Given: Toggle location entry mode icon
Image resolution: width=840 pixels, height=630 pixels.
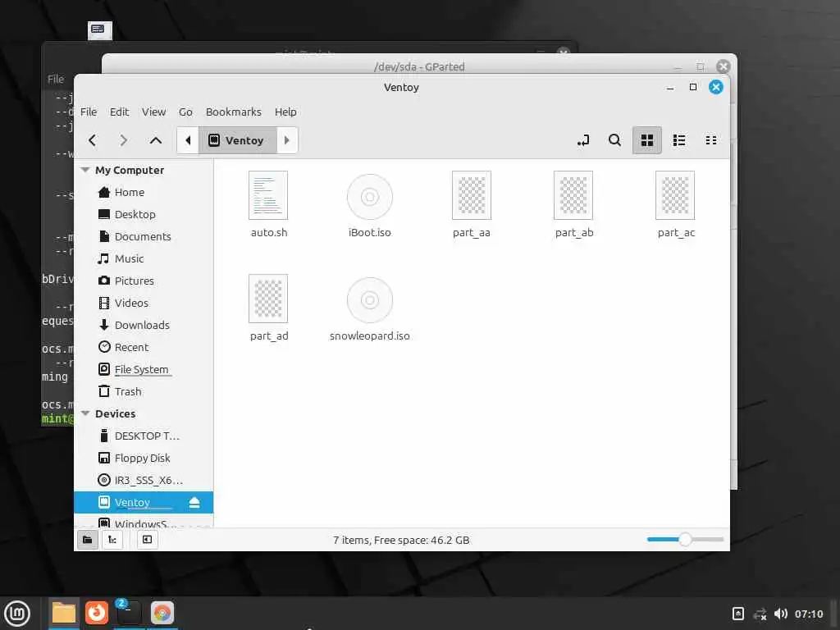Looking at the screenshot, I should [x=583, y=140].
